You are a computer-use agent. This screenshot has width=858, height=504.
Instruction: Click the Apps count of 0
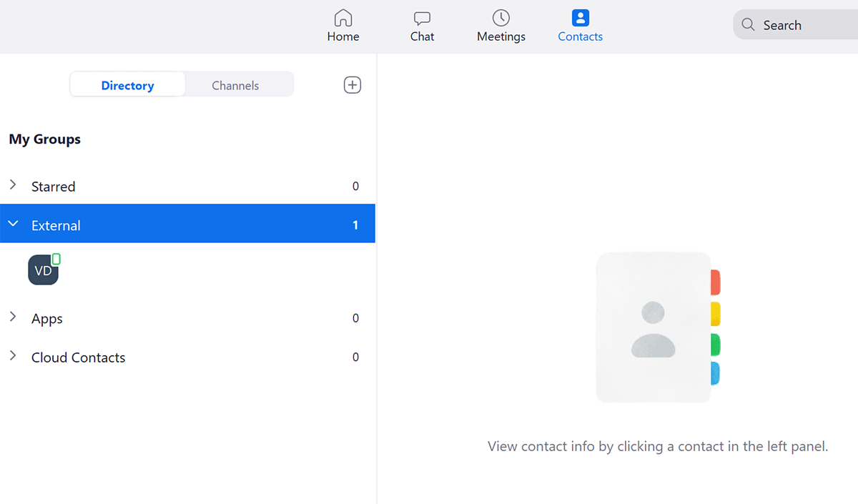coord(355,318)
